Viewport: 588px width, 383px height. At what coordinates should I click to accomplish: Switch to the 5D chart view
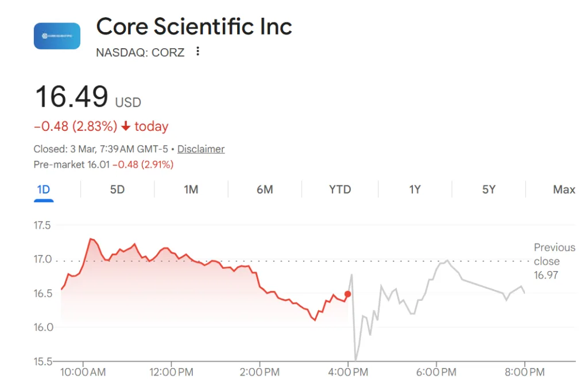(117, 189)
